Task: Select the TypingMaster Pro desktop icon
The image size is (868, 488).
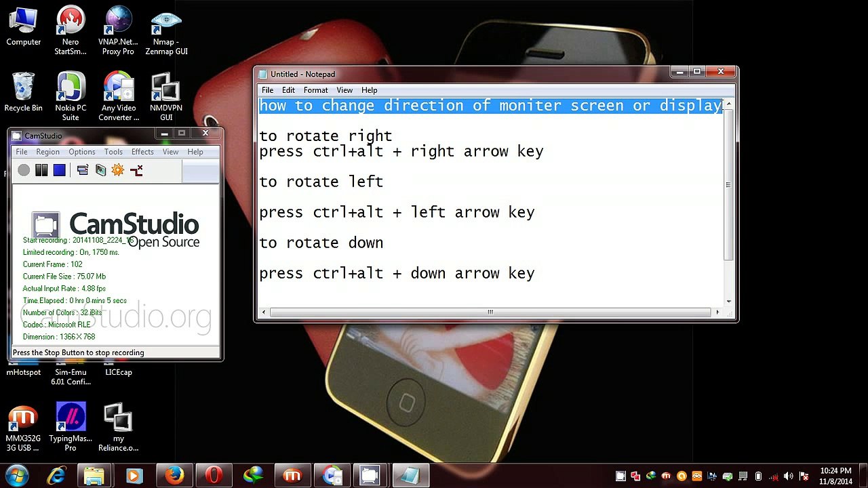Action: pyautogui.click(x=71, y=427)
